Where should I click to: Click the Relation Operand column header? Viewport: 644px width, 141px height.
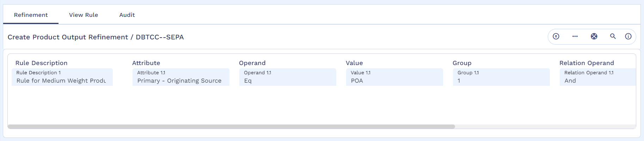[587, 63]
